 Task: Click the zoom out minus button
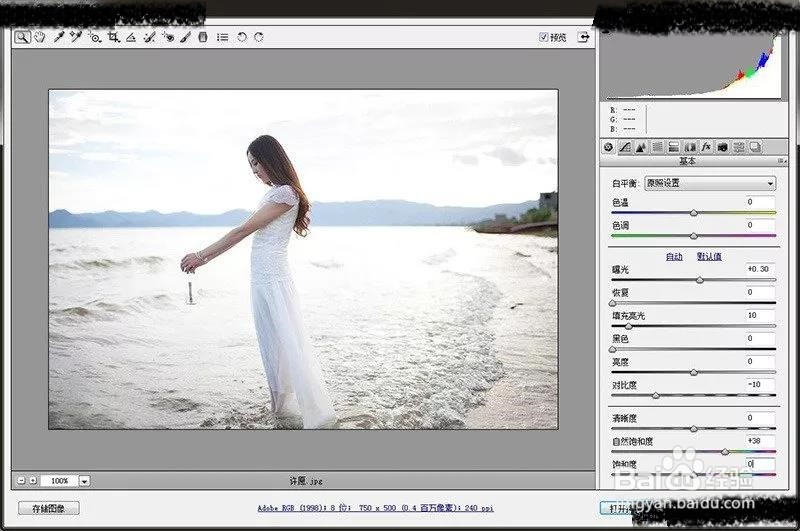click(21, 481)
